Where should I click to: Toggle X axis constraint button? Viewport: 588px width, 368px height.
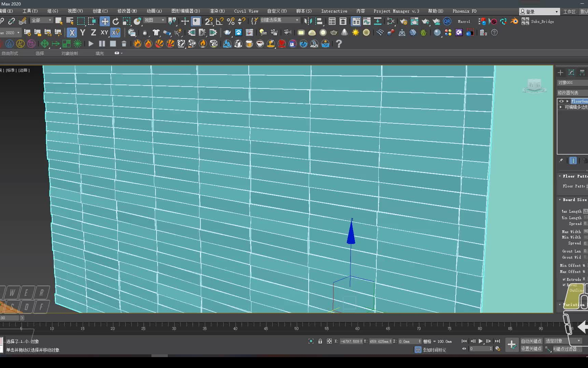(72, 33)
